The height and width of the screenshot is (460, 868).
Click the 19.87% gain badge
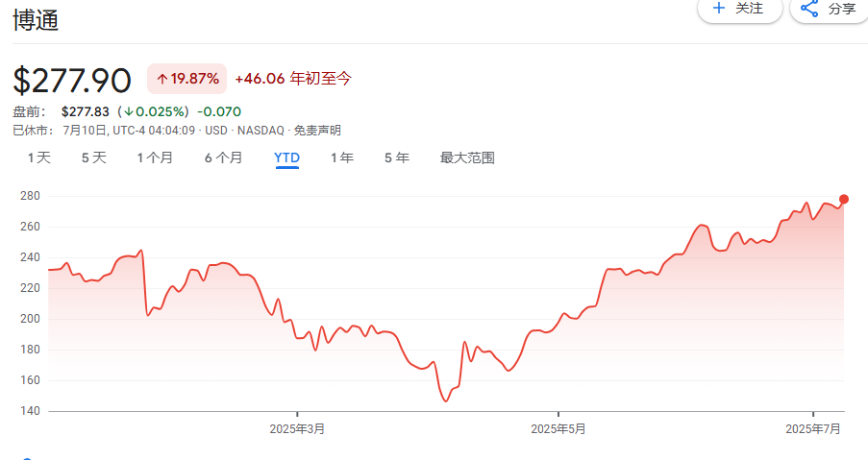pyautogui.click(x=187, y=79)
